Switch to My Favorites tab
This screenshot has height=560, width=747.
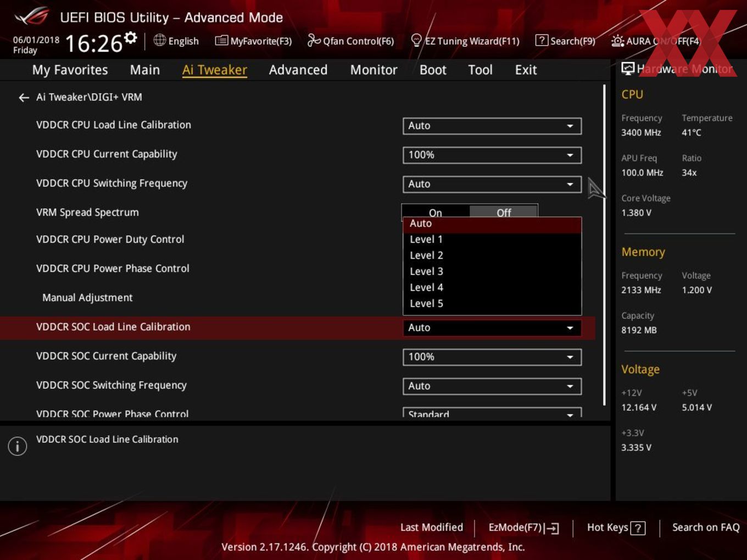click(x=70, y=70)
